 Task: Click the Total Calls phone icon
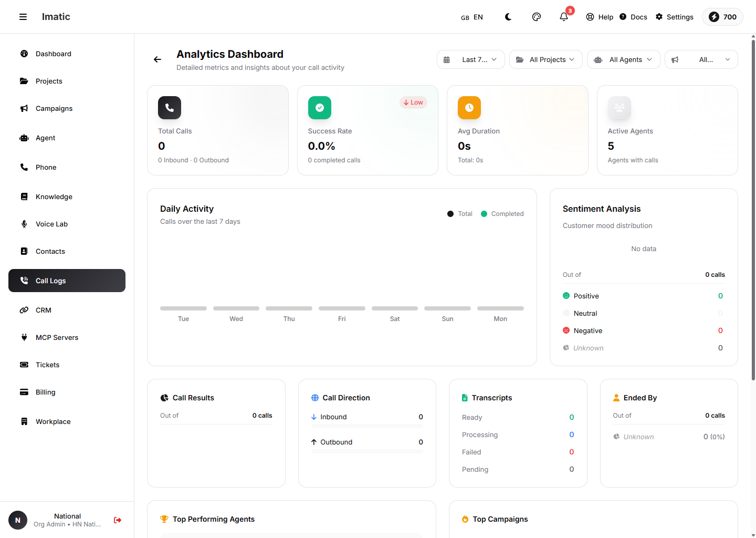click(170, 108)
